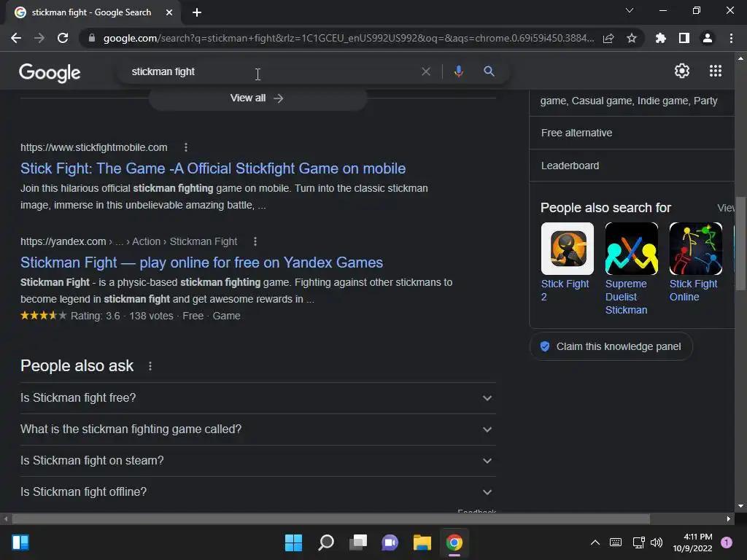Open more options for the stickfightmobile.com result
The image size is (747, 560).
[186, 147]
